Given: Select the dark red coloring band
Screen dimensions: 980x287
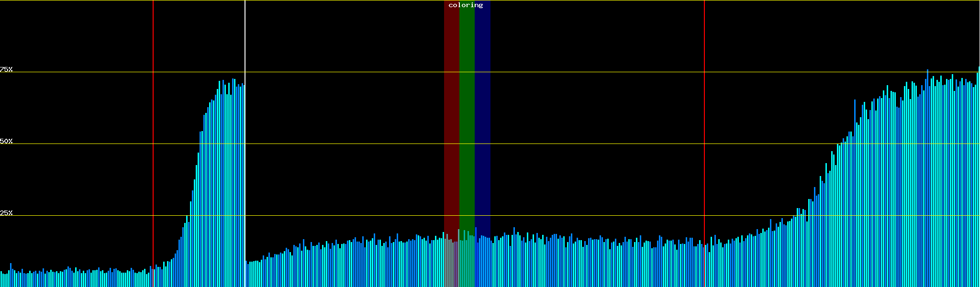Looking at the screenshot, I should [x=451, y=120].
